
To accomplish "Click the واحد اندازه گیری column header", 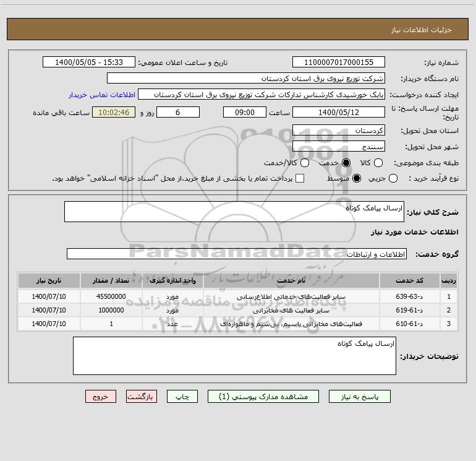I will 172,280.
